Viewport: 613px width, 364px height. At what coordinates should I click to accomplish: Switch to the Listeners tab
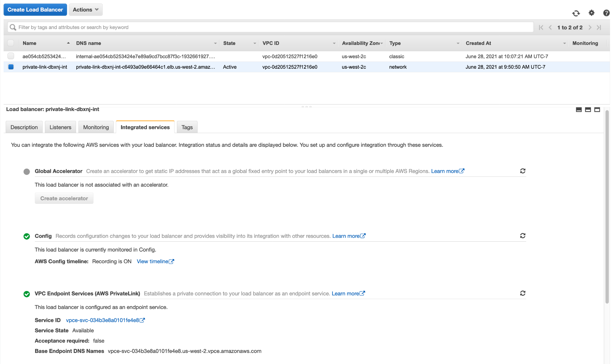(x=60, y=127)
